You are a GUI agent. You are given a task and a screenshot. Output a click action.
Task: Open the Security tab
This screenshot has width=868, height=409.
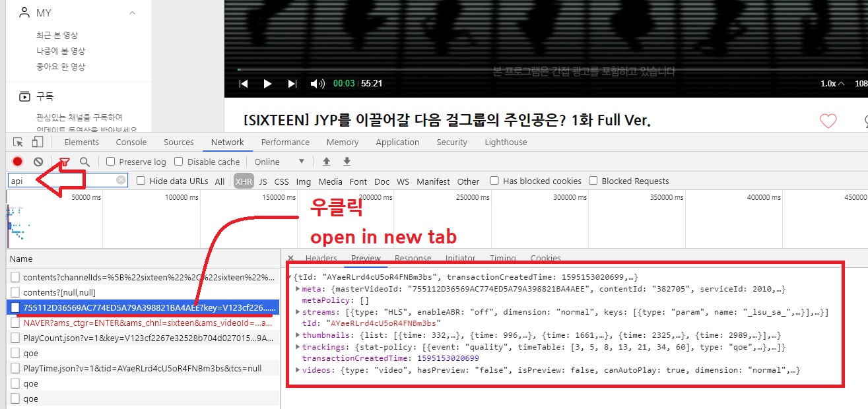click(451, 142)
